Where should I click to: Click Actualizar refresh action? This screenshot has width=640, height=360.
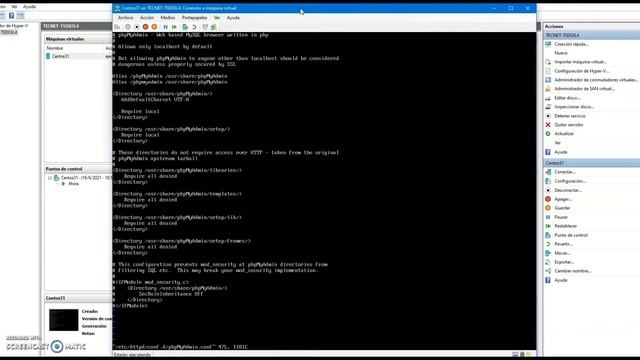564,134
